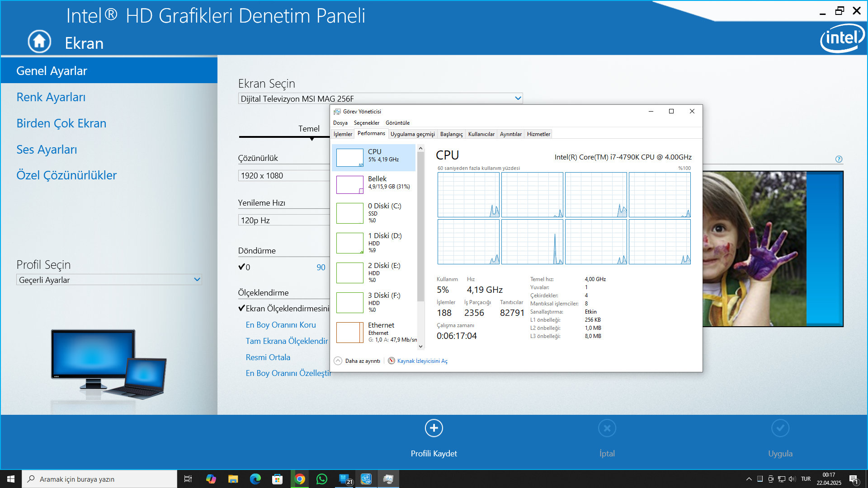The height and width of the screenshot is (488, 868).
Task: Switch to İşlemler tab
Action: [343, 134]
